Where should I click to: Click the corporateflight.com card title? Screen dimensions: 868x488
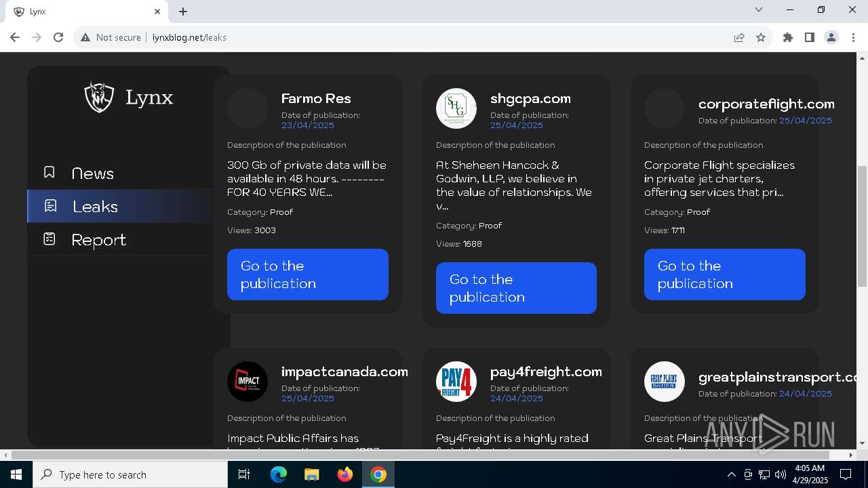click(x=766, y=104)
